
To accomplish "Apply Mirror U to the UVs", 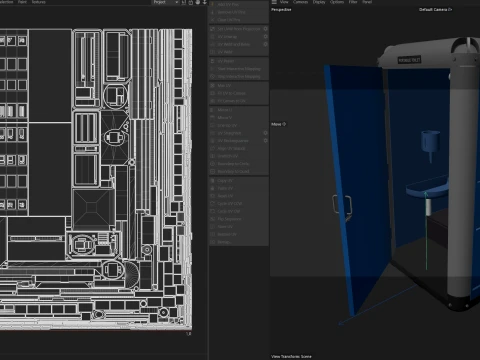I will point(239,110).
